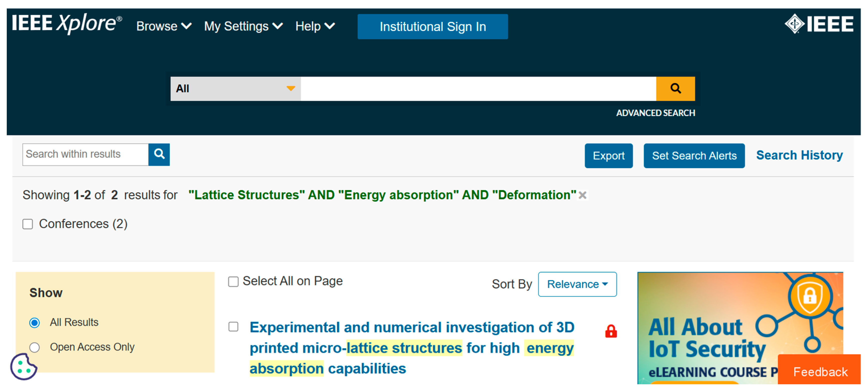The height and width of the screenshot is (391, 868).
Task: Expand the Sort By Relevance dropdown
Action: pyautogui.click(x=577, y=284)
